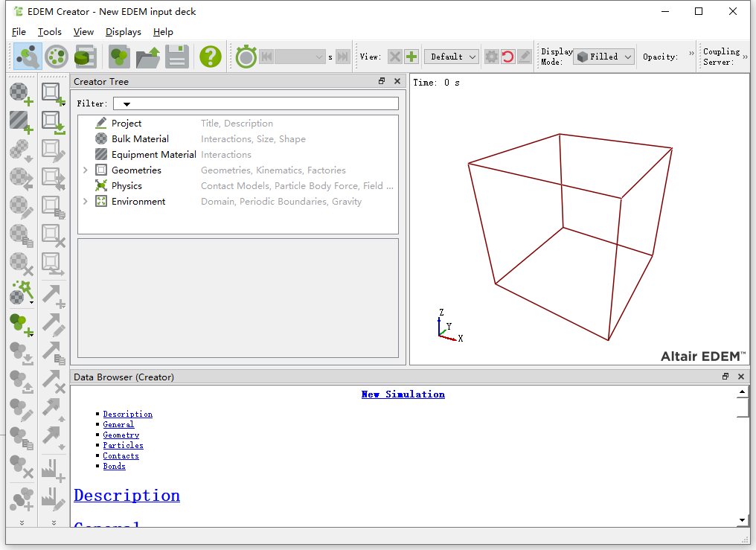Viewport: 756px width, 550px height.
Task: Click Data Browser scrollbar down arrow
Action: click(x=743, y=520)
